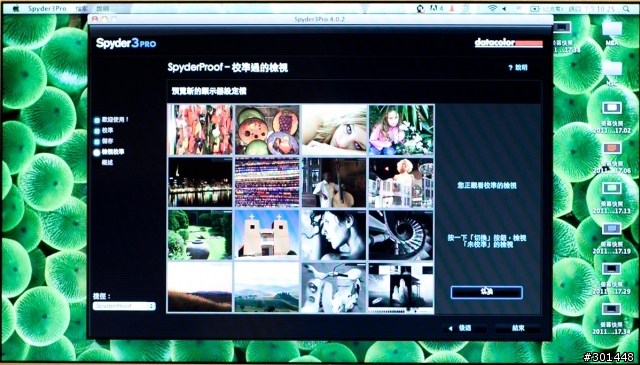Open the green garden thumbnail
640x365 pixels.
pos(200,235)
